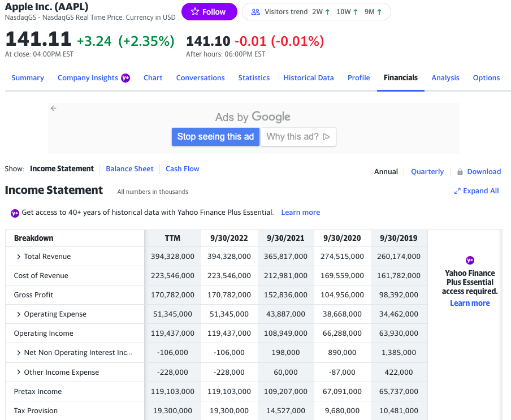Image resolution: width=511 pixels, height=420 pixels.
Task: Click the ad info triangle icon
Action: coord(326,137)
